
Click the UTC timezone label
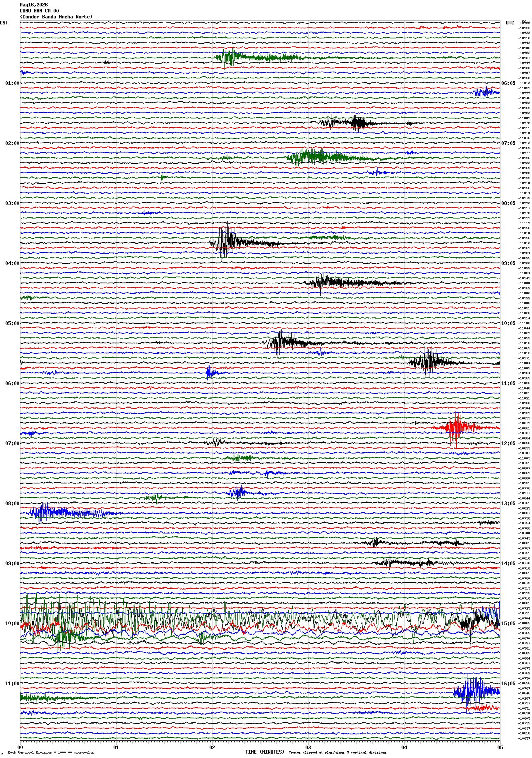pyautogui.click(x=510, y=23)
